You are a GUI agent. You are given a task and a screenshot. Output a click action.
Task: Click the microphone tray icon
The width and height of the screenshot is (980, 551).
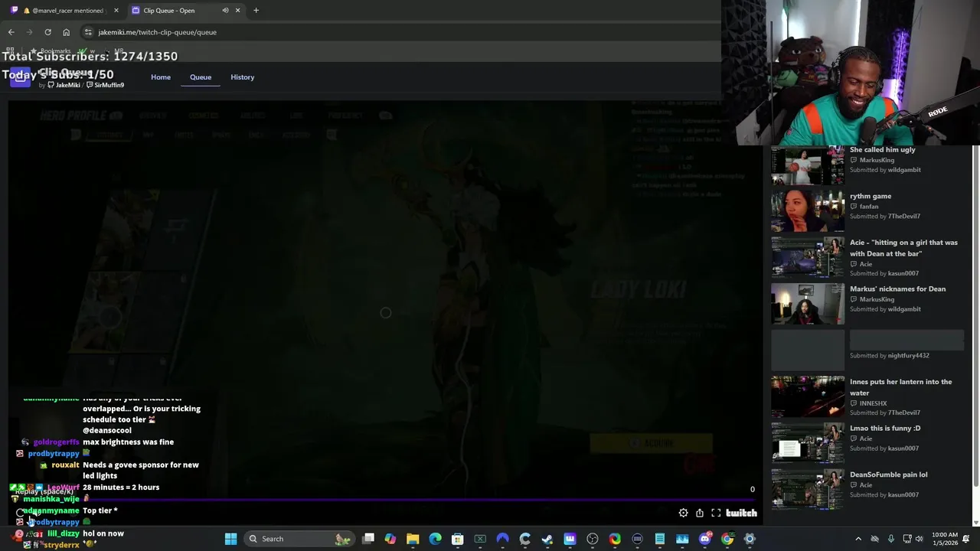(x=890, y=539)
